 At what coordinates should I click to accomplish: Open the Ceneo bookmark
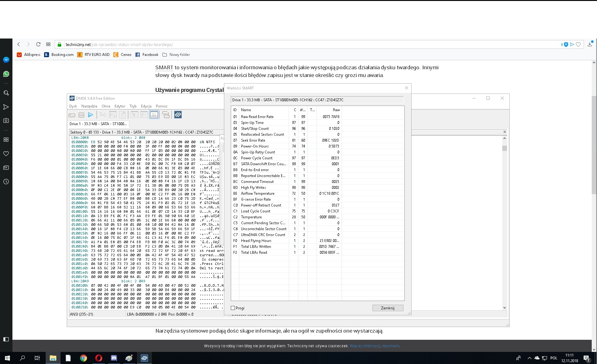[122, 55]
